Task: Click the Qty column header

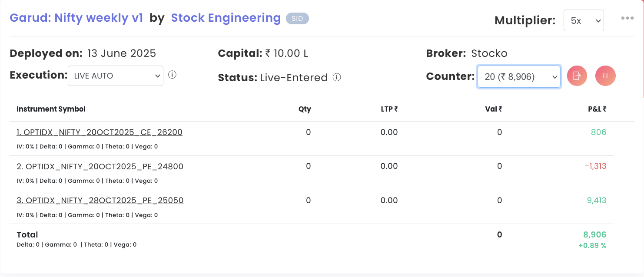Action: pyautogui.click(x=305, y=109)
